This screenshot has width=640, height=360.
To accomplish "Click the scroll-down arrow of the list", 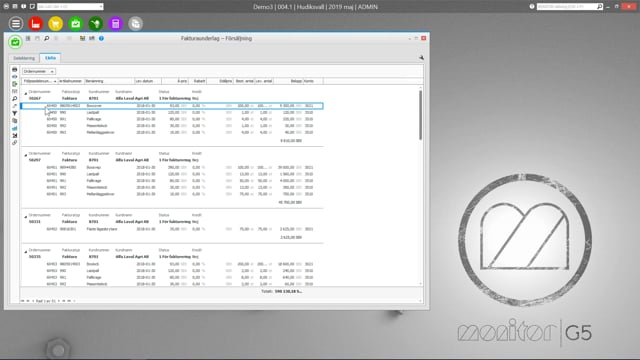I will 420,284.
